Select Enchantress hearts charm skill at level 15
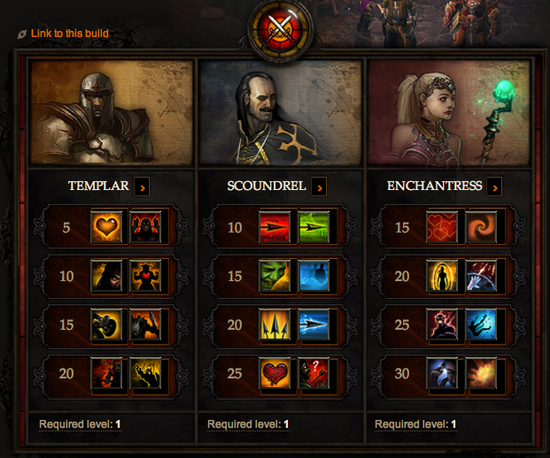 click(442, 227)
